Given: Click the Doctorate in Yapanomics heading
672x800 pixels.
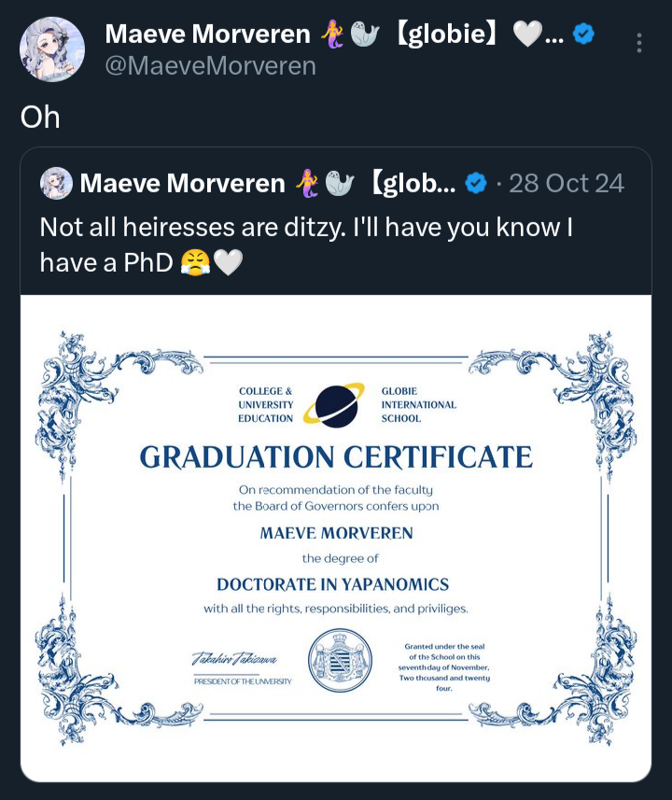Looking at the screenshot, I should click(x=332, y=584).
